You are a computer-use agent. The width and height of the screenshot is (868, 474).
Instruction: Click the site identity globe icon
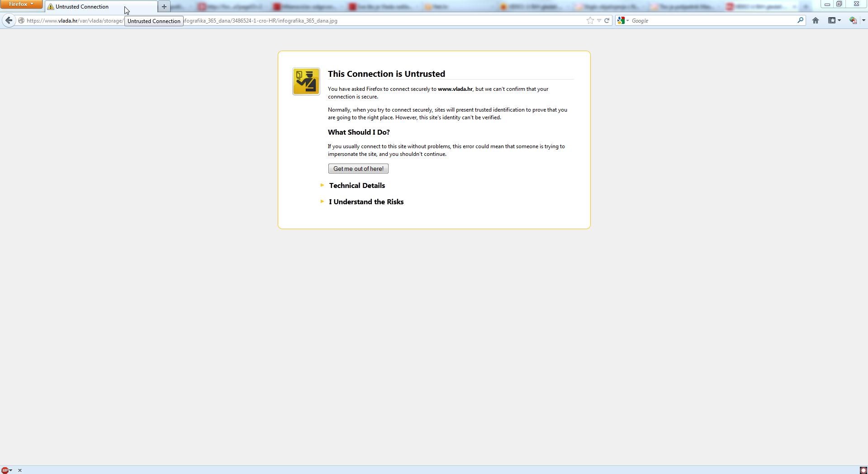(21, 21)
